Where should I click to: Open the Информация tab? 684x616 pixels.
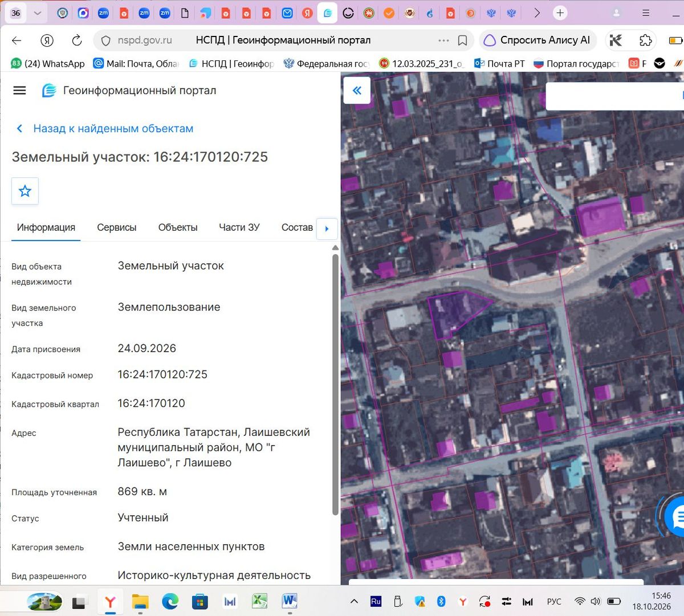click(46, 227)
